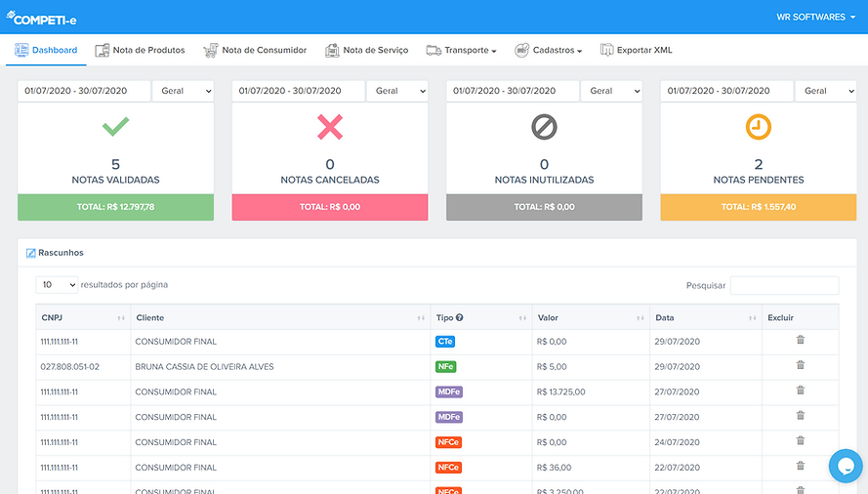This screenshot has height=494, width=868.
Task: Delete the R$ 13.725,00 MDFe draft
Action: [800, 391]
